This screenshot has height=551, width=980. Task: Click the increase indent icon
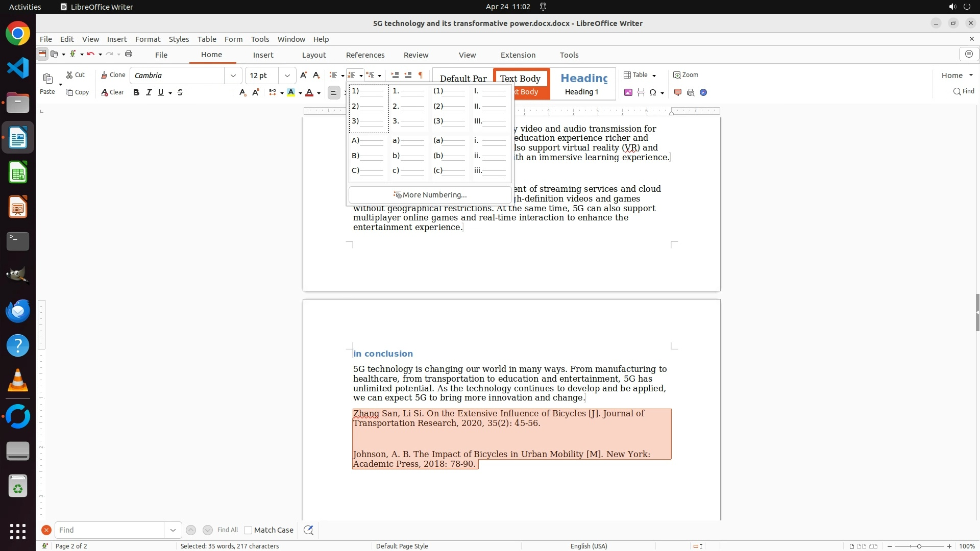[395, 75]
